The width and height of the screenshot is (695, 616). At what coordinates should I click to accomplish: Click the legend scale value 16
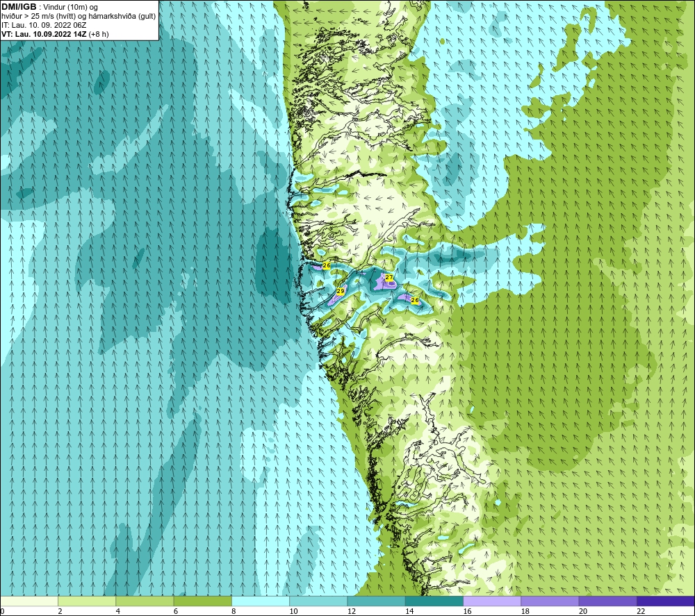click(467, 611)
